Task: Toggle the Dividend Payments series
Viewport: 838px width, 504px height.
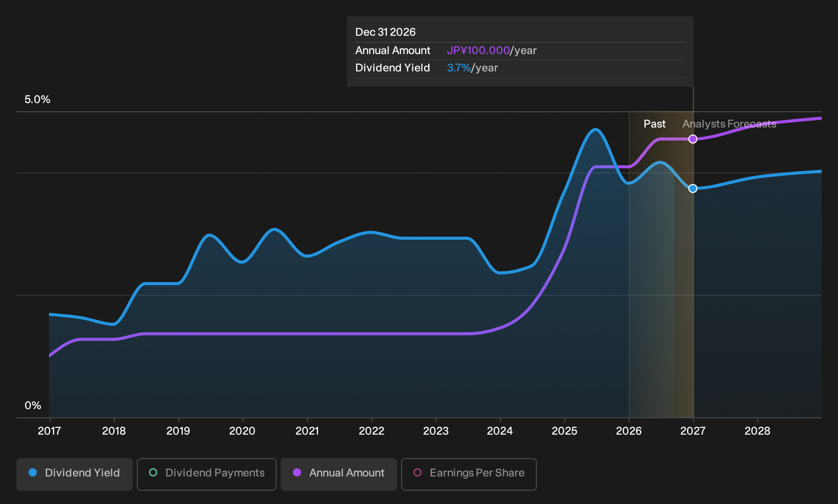Action: pyautogui.click(x=207, y=474)
